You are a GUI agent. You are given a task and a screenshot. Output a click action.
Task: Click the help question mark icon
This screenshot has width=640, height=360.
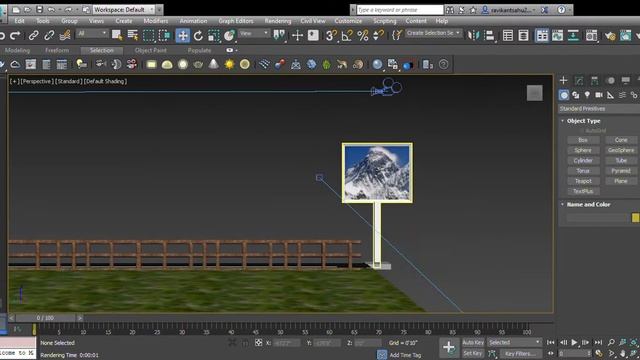[443, 64]
